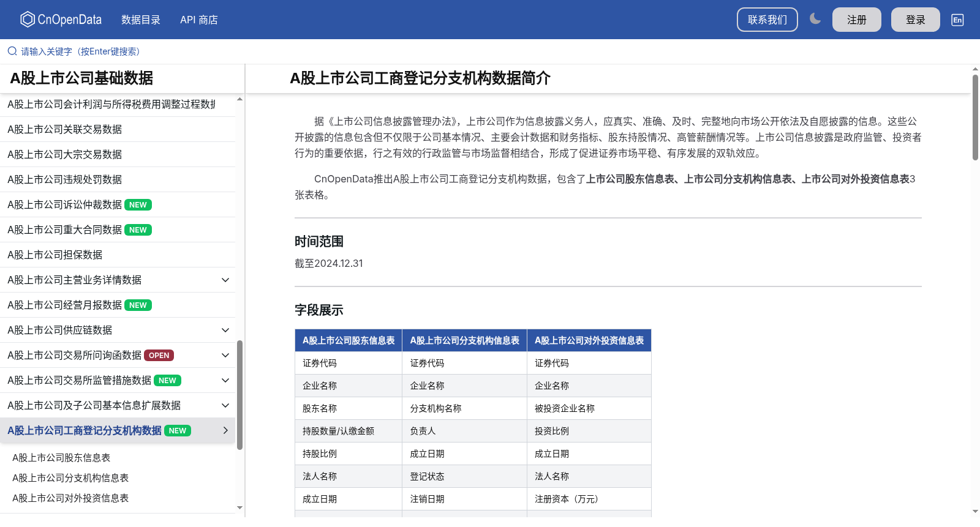
Task: Click sidebar scrollbar down arrow
Action: click(x=239, y=507)
